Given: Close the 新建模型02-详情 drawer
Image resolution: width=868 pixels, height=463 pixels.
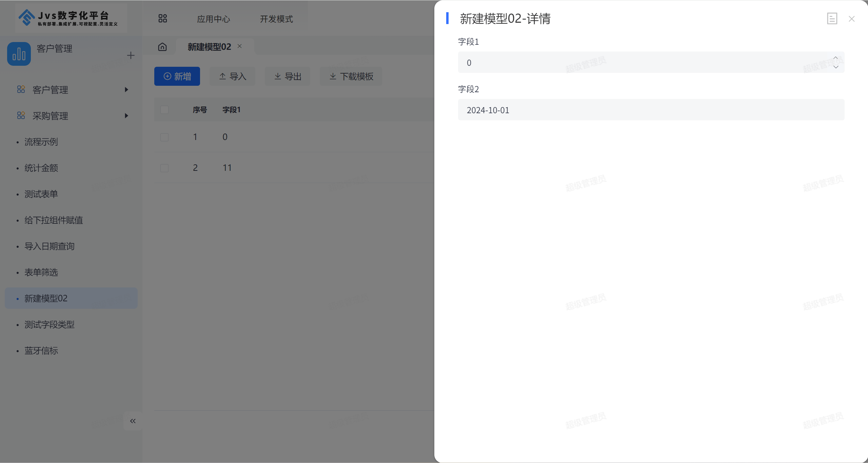Looking at the screenshot, I should pyautogui.click(x=851, y=19).
